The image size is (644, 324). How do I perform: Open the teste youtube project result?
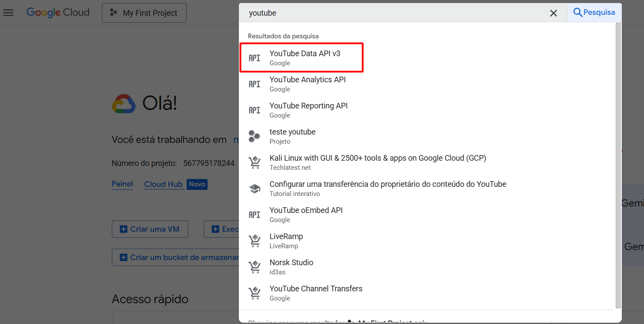click(x=427, y=136)
